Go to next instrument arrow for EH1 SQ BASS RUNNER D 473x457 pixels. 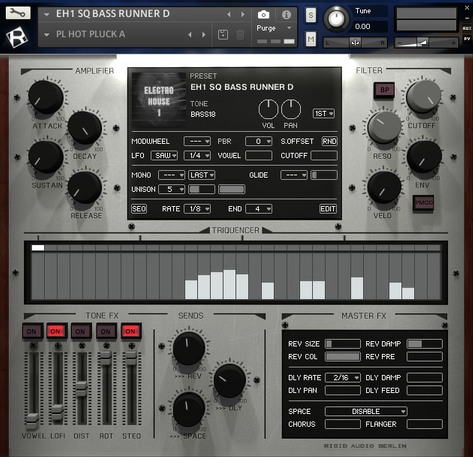(x=243, y=14)
